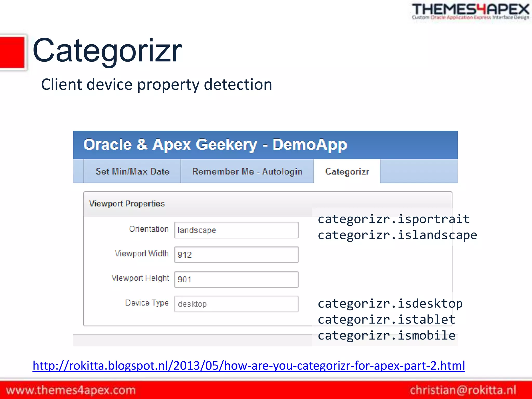
Task: Click the Viewport Height label
Action: (x=140, y=278)
